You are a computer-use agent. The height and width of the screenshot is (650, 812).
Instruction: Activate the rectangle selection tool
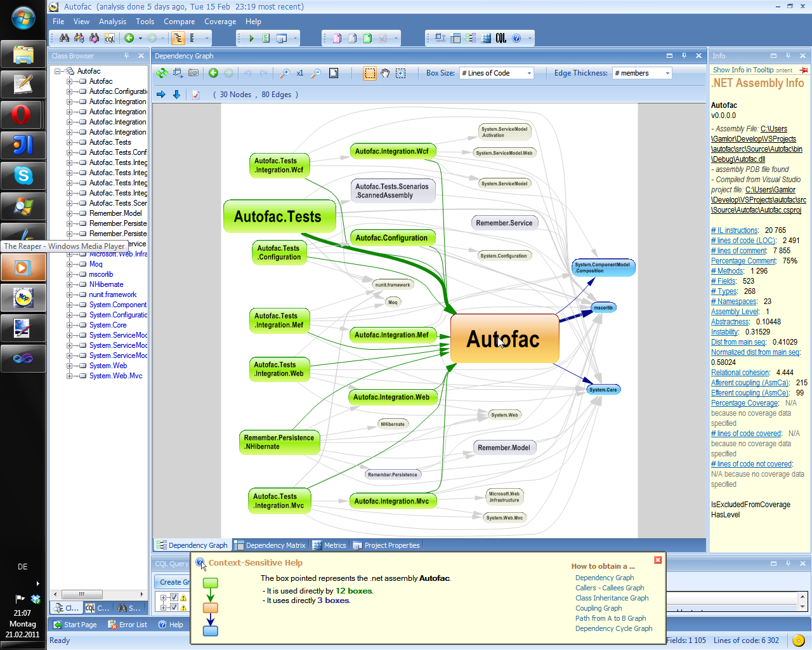369,73
